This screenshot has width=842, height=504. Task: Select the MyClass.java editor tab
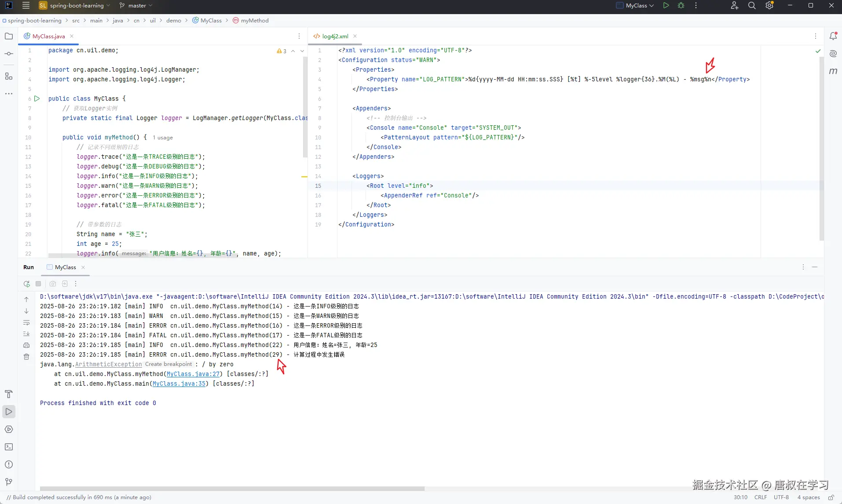click(x=48, y=36)
